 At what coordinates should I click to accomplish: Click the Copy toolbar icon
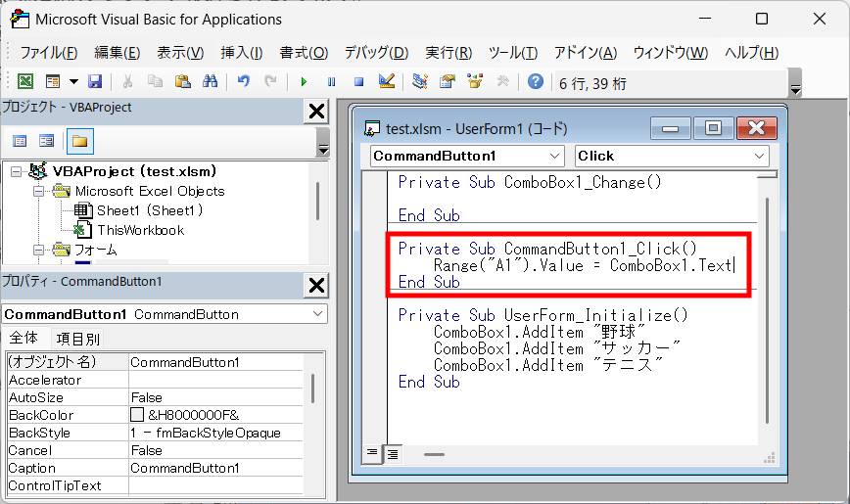pyautogui.click(x=155, y=81)
